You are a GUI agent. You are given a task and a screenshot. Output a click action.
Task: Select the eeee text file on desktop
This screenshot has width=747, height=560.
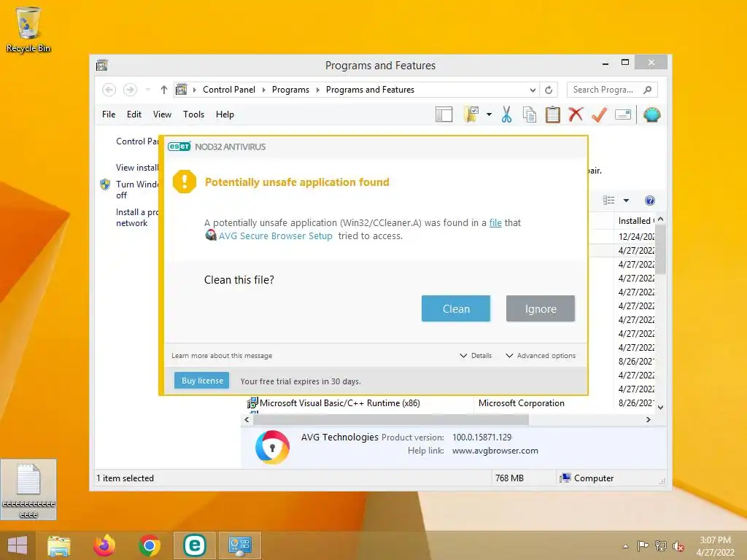pos(28,490)
